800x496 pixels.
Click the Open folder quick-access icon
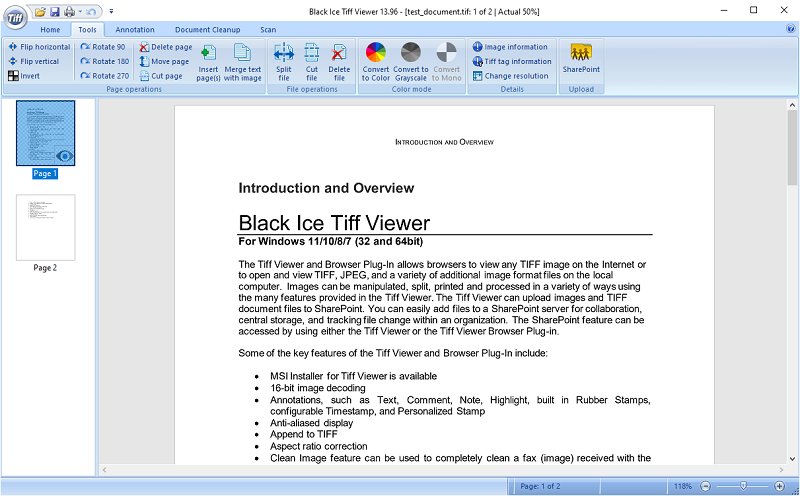coord(40,11)
